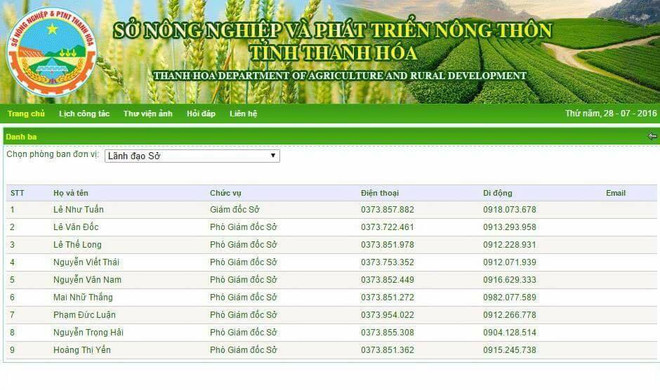Click the English department name subtitle
The height and width of the screenshot is (390, 660).
(x=339, y=76)
